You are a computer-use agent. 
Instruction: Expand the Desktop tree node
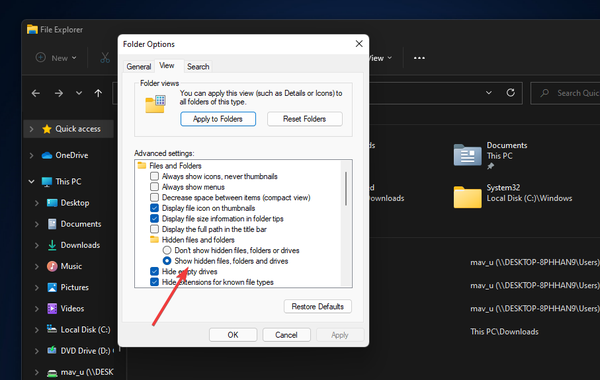tap(37, 203)
